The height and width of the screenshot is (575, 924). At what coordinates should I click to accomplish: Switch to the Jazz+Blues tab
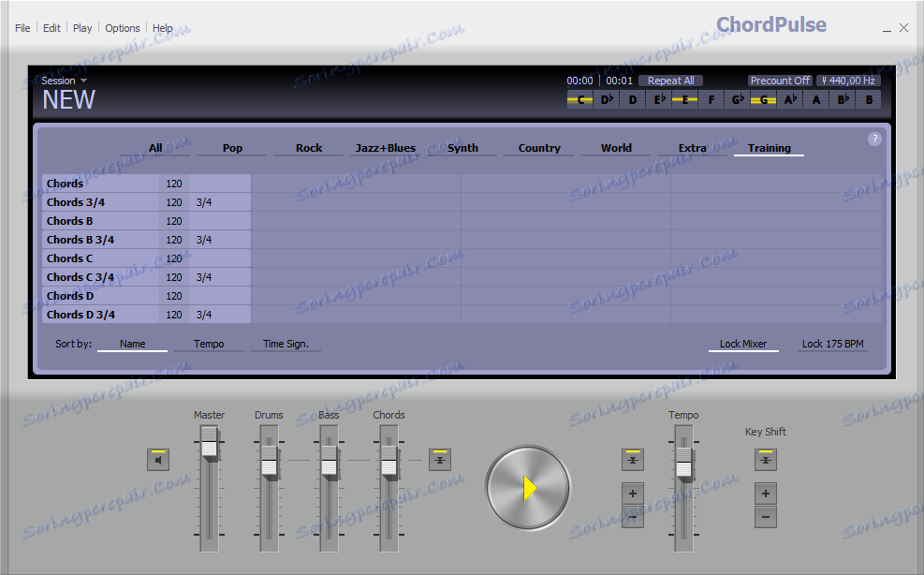386,147
